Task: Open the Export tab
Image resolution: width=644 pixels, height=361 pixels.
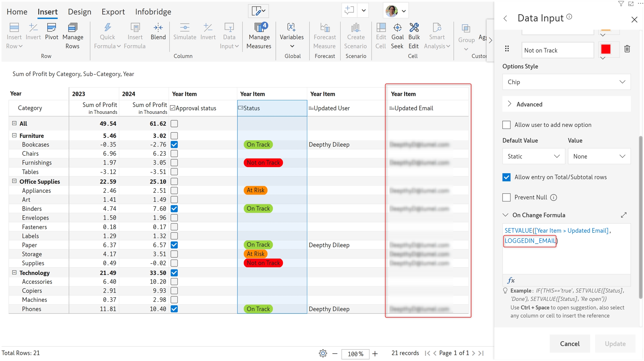Action: (113, 12)
